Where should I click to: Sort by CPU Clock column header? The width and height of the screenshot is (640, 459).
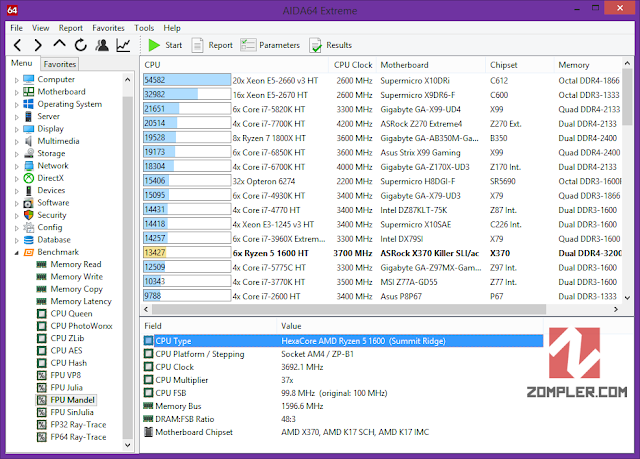(x=353, y=65)
